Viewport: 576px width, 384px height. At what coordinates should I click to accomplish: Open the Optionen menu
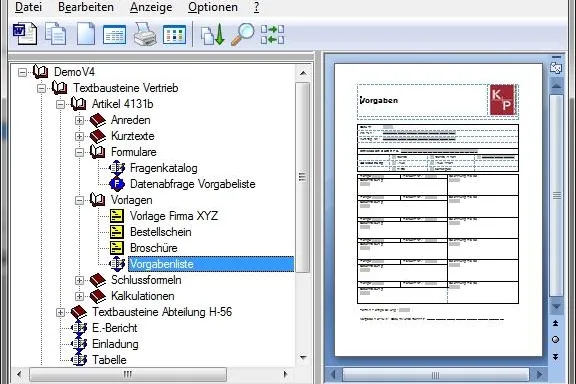pos(213,7)
